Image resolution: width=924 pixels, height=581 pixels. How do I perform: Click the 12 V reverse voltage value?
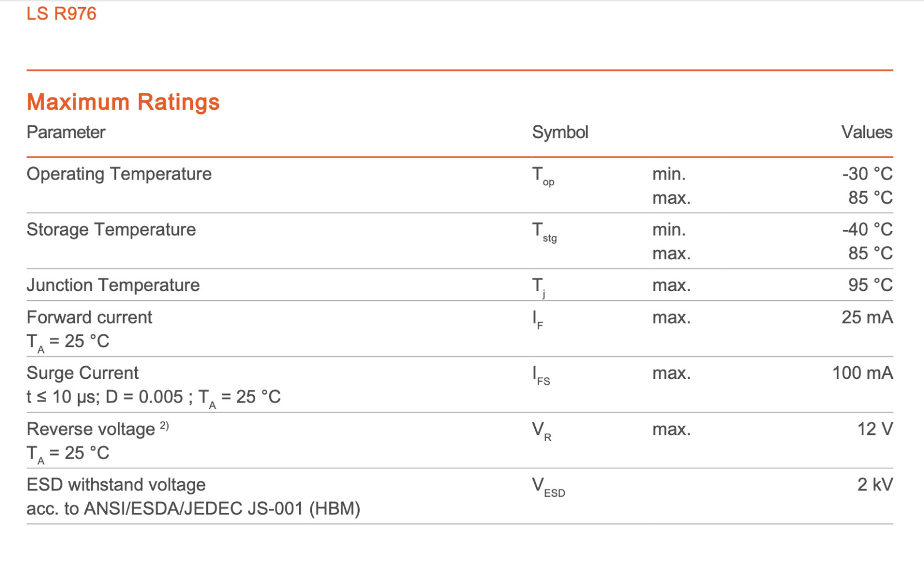point(875,429)
